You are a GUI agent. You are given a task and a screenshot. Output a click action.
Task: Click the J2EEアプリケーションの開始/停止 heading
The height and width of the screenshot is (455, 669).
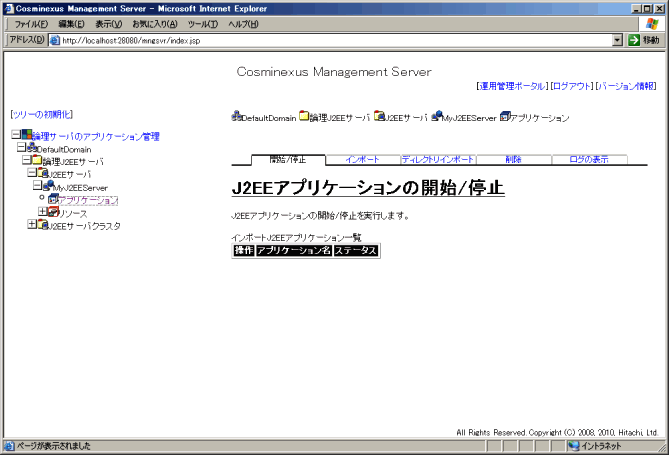coord(368,188)
